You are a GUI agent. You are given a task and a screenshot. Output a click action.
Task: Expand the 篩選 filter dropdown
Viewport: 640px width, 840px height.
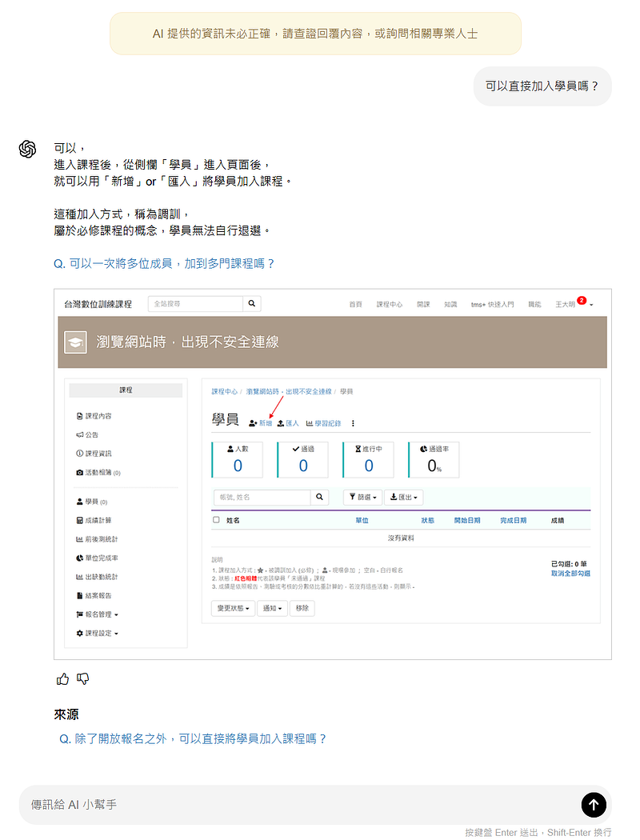(x=362, y=498)
